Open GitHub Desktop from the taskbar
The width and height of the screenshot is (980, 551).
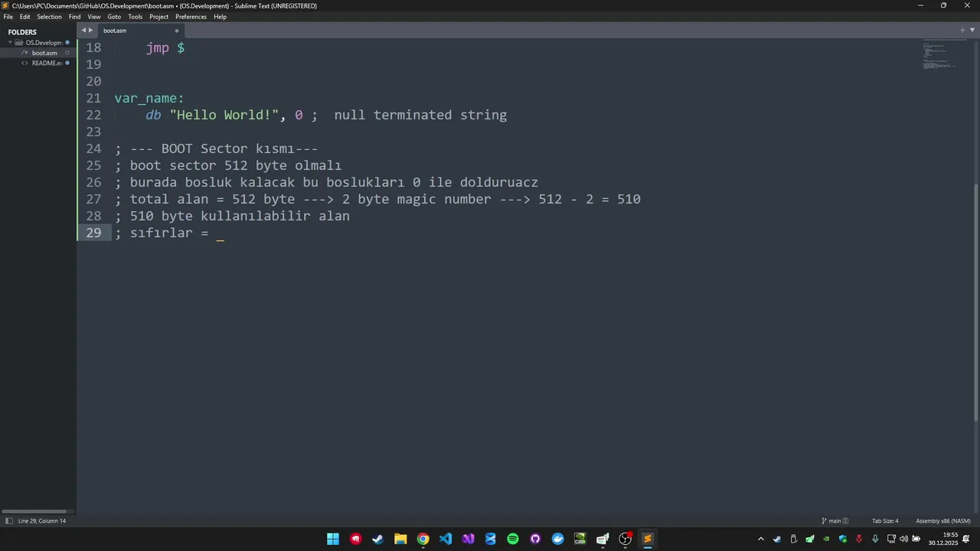(535, 539)
